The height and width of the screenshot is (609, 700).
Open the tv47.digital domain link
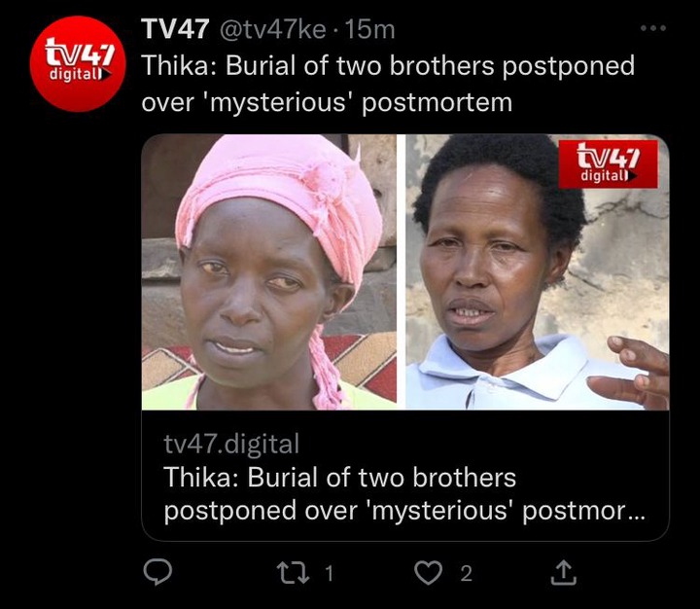[231, 445]
